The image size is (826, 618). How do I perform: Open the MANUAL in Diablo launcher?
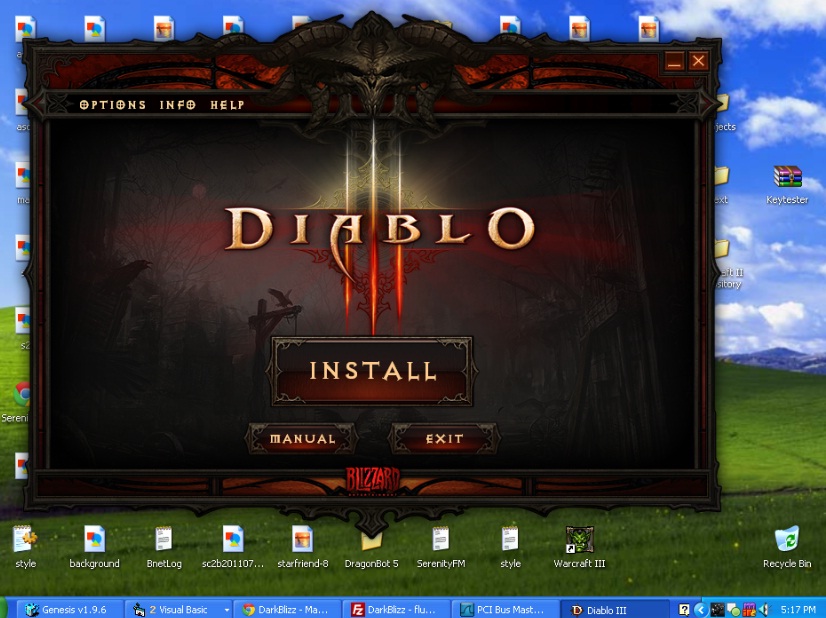click(302, 438)
